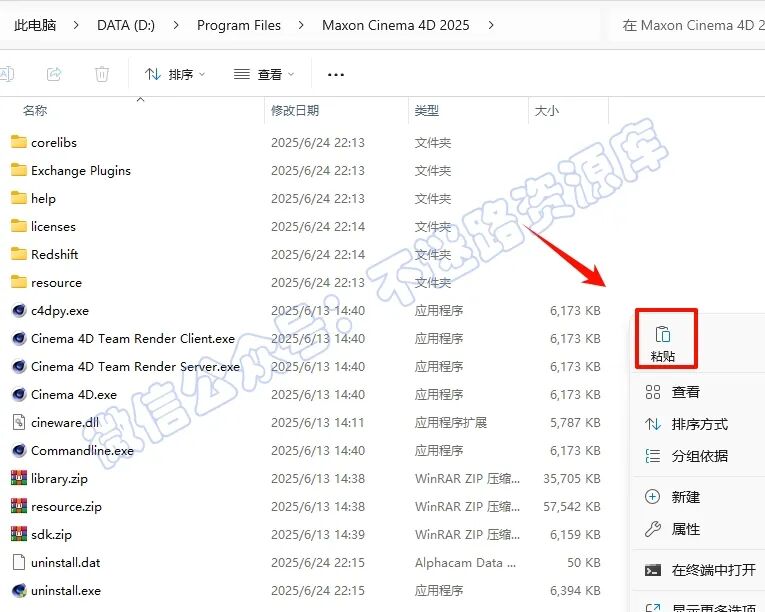This screenshot has width=765, height=612.
Task: Click the Team Render Client.exe icon
Action: 19,338
